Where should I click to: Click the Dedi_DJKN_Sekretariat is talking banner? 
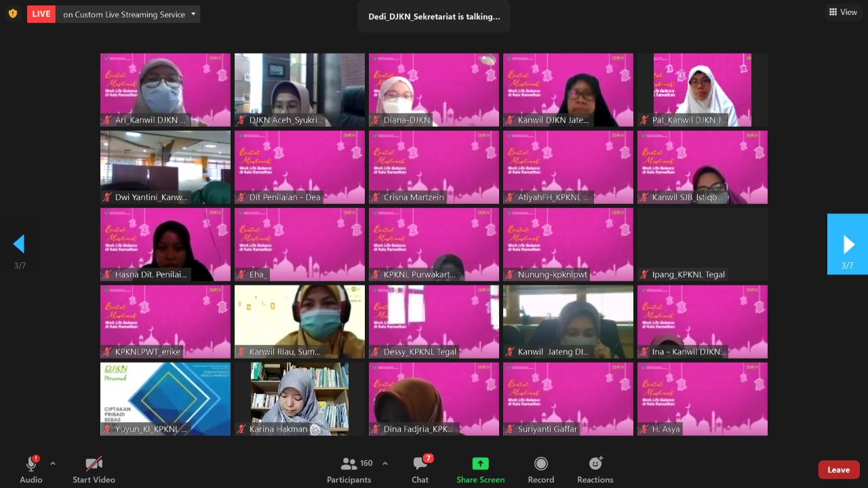pos(434,17)
